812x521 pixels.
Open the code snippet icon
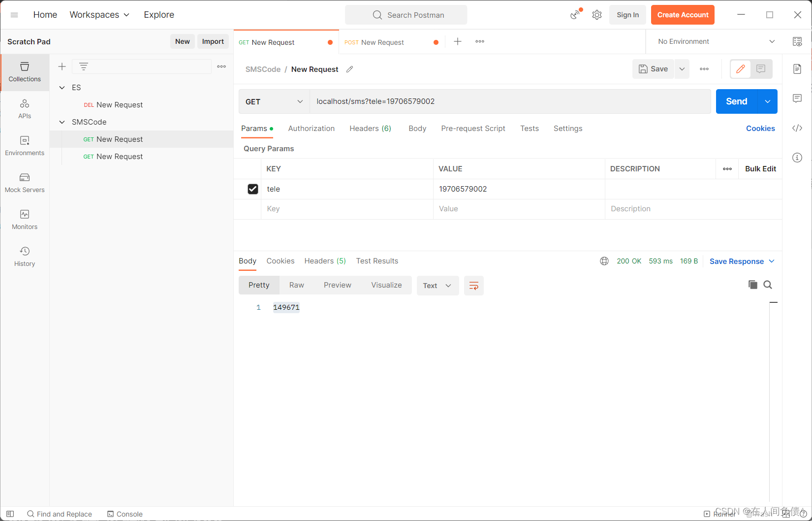(x=797, y=128)
